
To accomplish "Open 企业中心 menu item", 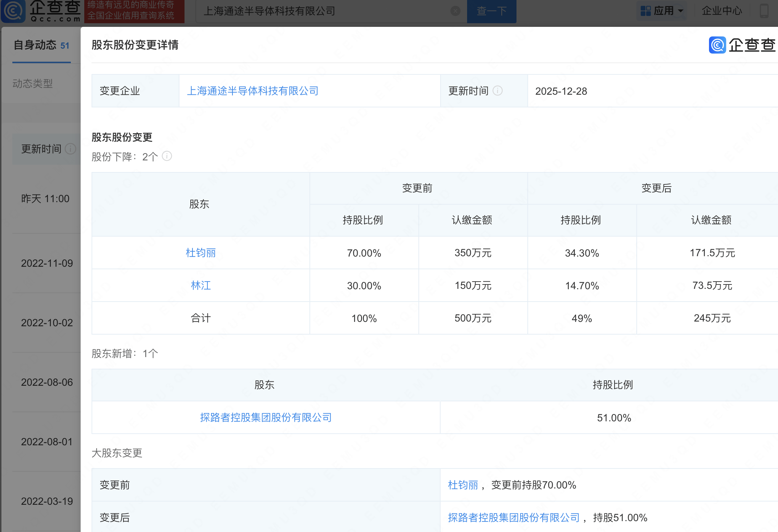I will [721, 11].
